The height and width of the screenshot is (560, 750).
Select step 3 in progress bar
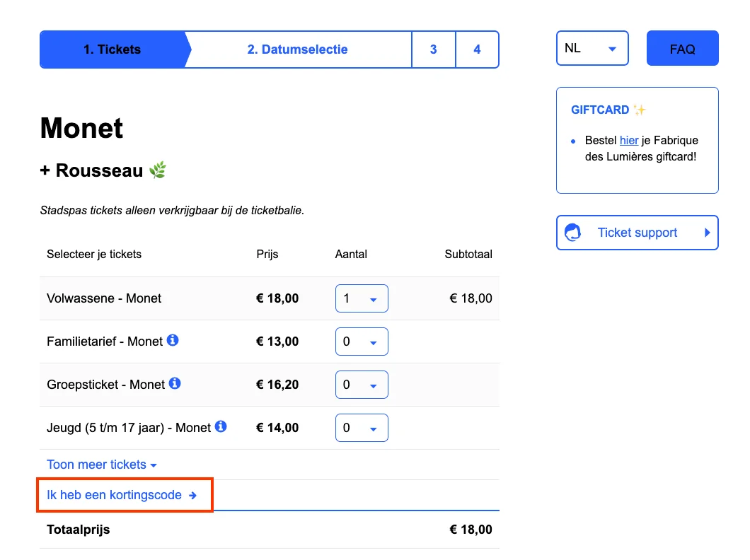(433, 49)
